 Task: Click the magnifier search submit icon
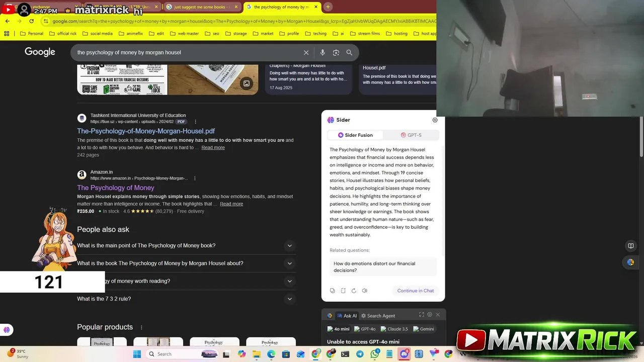click(349, 52)
